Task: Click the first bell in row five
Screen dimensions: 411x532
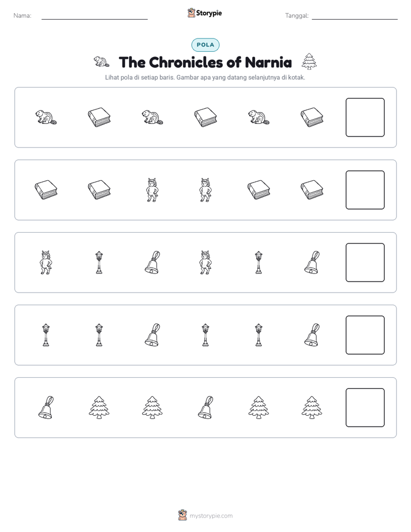Action: click(46, 408)
